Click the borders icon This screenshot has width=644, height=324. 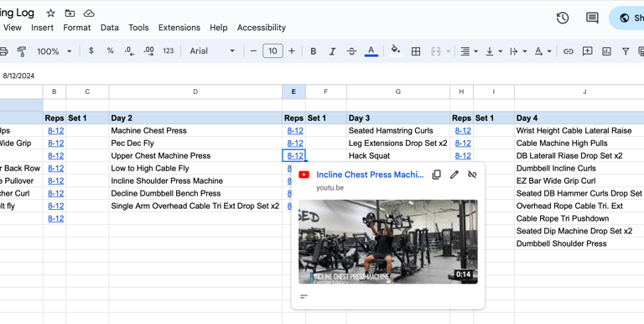[416, 51]
